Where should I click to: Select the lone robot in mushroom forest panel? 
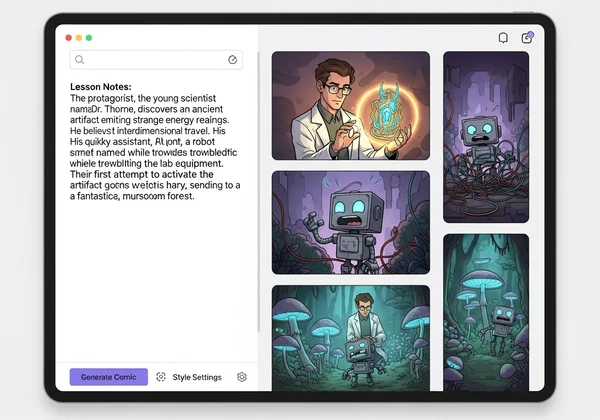pos(486,313)
